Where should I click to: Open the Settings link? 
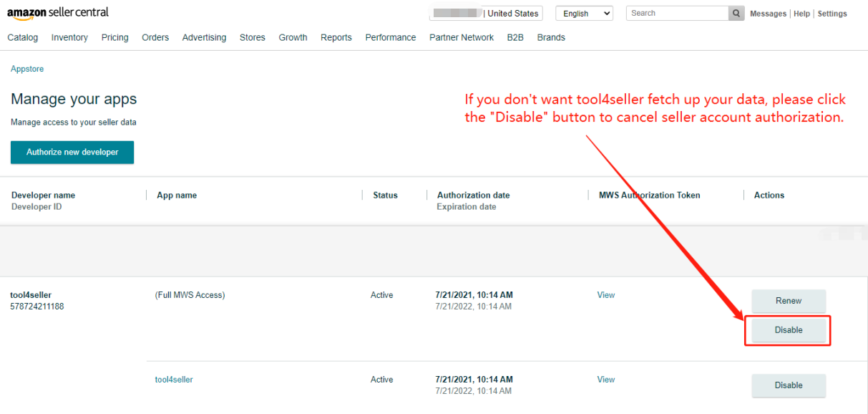click(x=832, y=14)
